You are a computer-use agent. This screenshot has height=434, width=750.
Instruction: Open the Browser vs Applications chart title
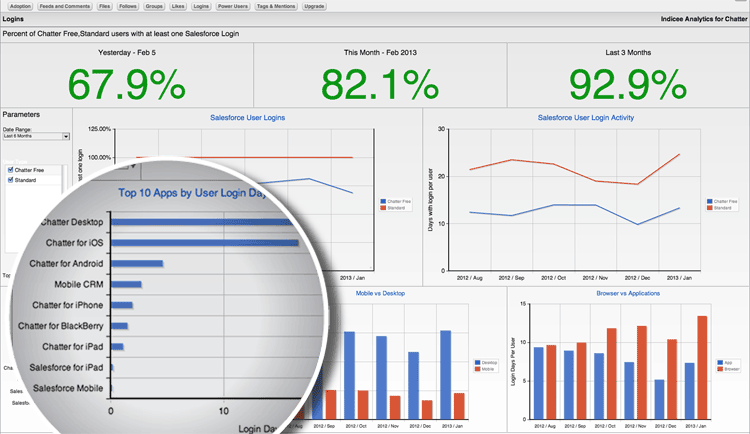[598, 293]
